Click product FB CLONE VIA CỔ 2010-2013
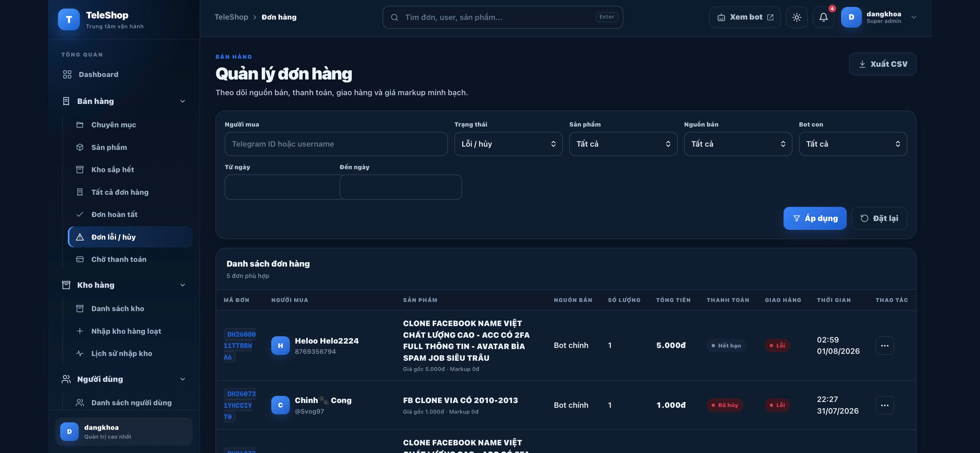This screenshot has width=980, height=453. click(x=460, y=400)
